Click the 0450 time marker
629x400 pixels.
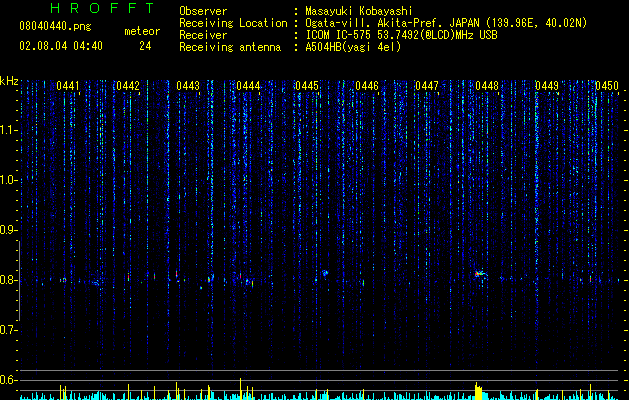[x=607, y=86]
